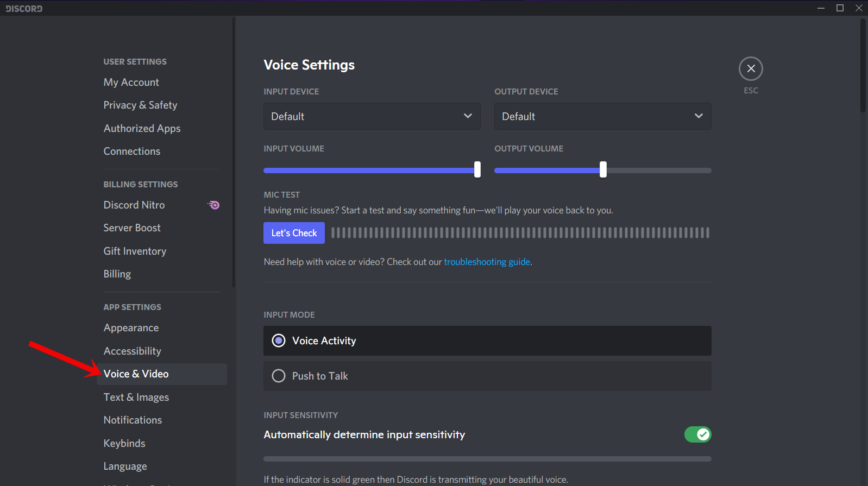
Task: Click the sidebar scrollbar thumb
Action: (x=234, y=152)
